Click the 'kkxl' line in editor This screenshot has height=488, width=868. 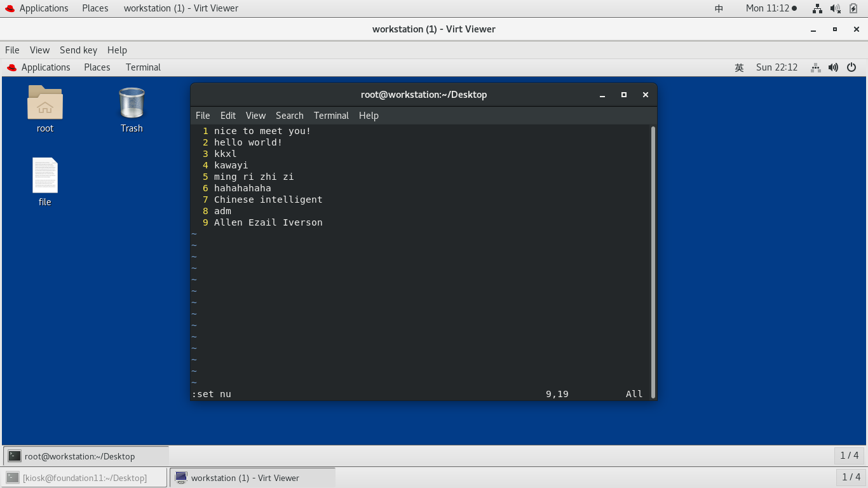tap(225, 154)
